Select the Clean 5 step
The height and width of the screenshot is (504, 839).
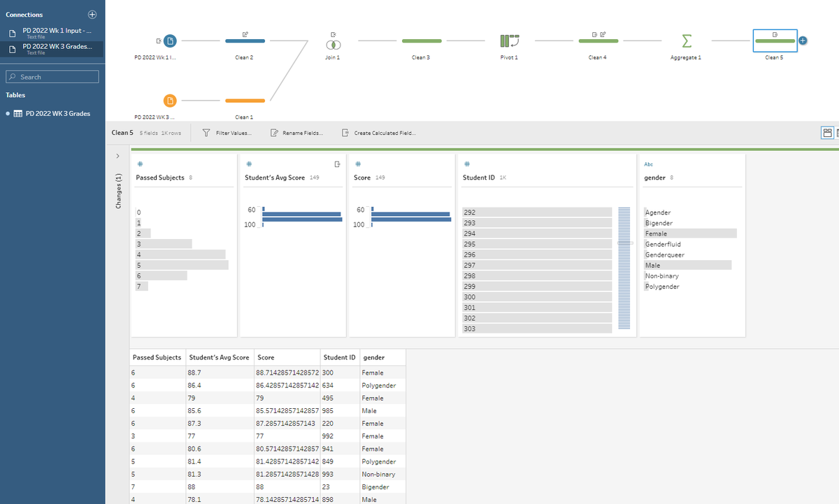click(774, 41)
